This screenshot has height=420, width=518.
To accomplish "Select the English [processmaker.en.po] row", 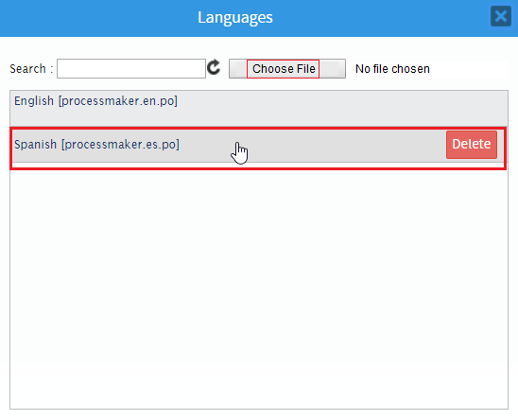I will [x=259, y=109].
